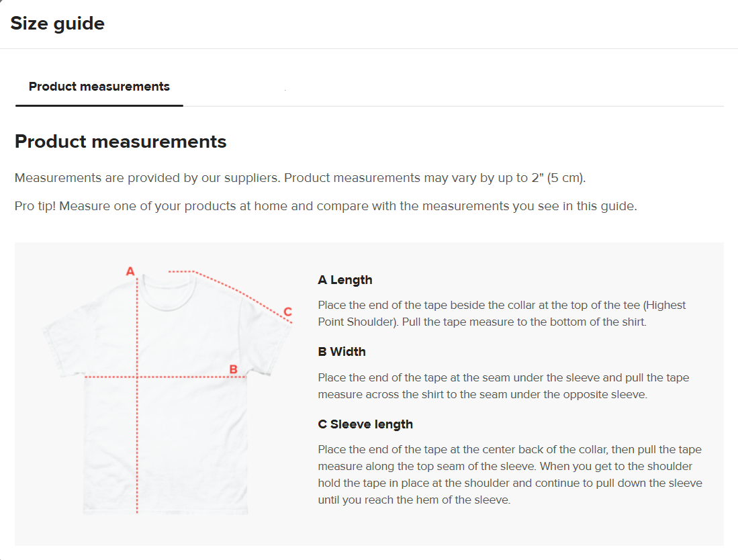Click the horizontal dotted width line on shirt
Viewport: 738px width, 560px height.
pyautogui.click(x=165, y=377)
